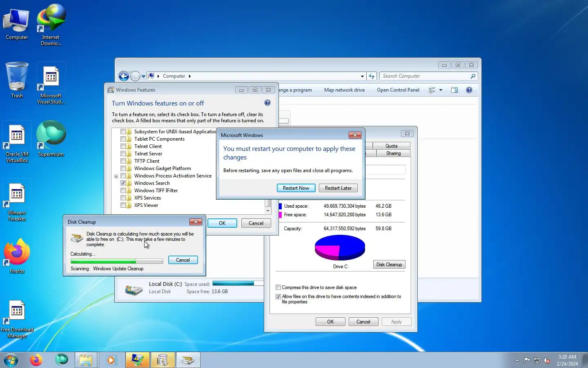This screenshot has width=588, height=368.
Task: Click the magenta Free space color swatch
Action: pos(280,215)
